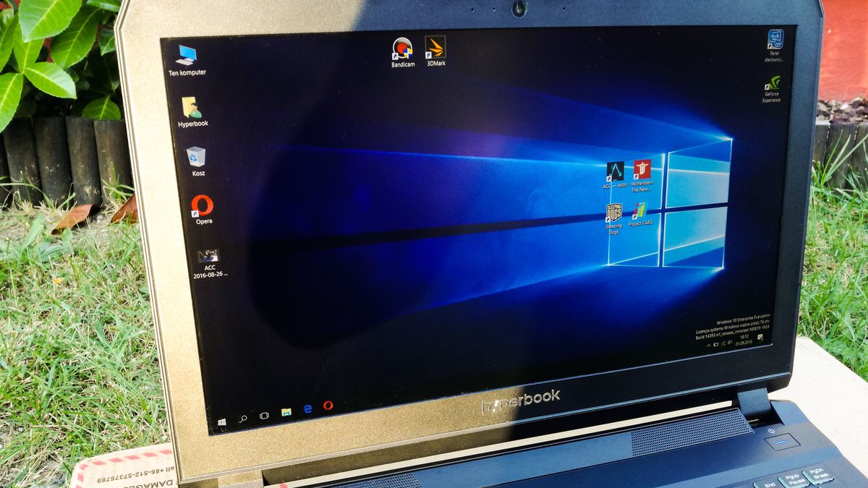Select the ACC skrót game shortcut
This screenshot has width=868, height=488.
(616, 176)
